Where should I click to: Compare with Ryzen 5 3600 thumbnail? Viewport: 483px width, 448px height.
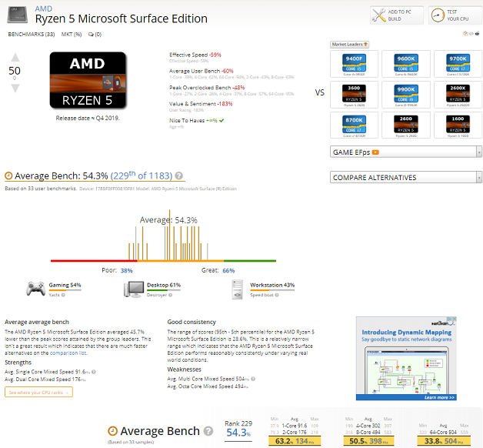(354, 95)
